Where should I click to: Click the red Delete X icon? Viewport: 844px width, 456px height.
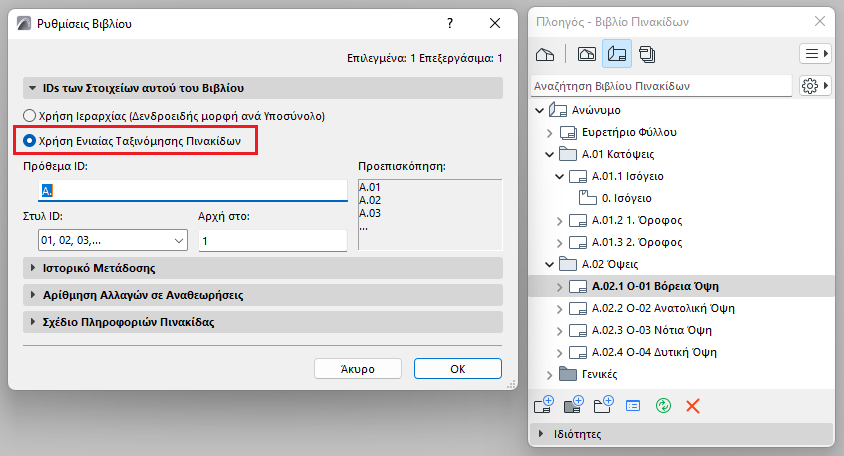[693, 406]
